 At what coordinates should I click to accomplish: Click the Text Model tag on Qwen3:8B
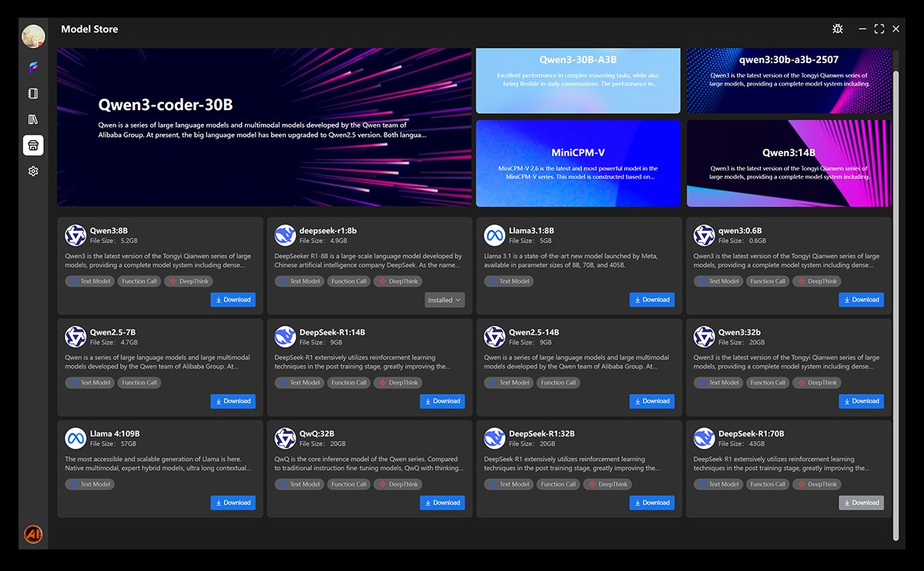pos(89,281)
